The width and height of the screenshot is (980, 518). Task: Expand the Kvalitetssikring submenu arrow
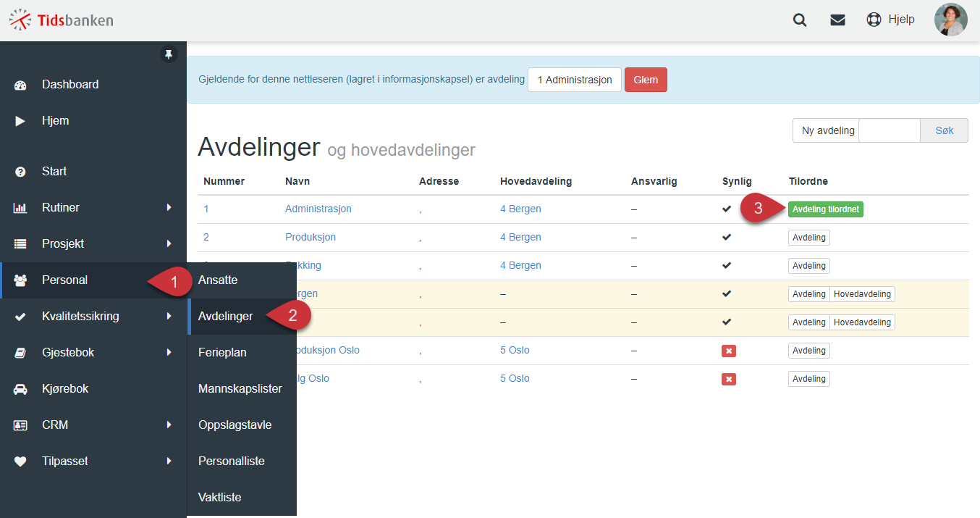tap(169, 316)
